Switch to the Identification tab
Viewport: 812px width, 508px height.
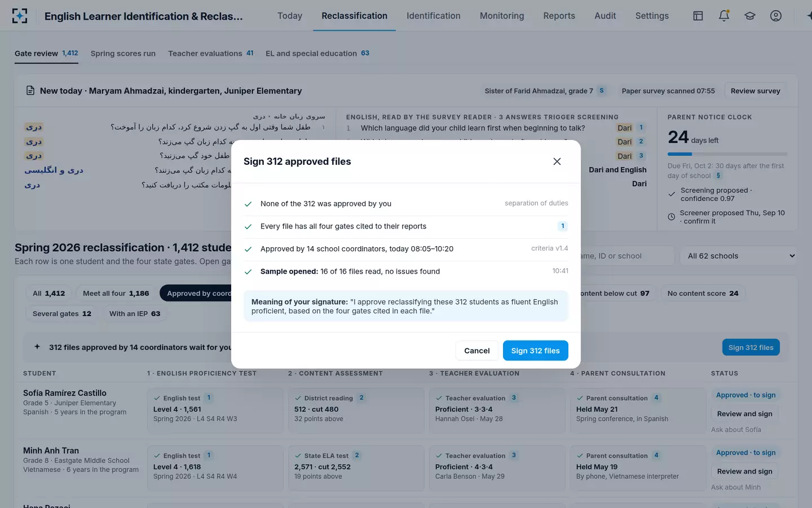pos(434,16)
